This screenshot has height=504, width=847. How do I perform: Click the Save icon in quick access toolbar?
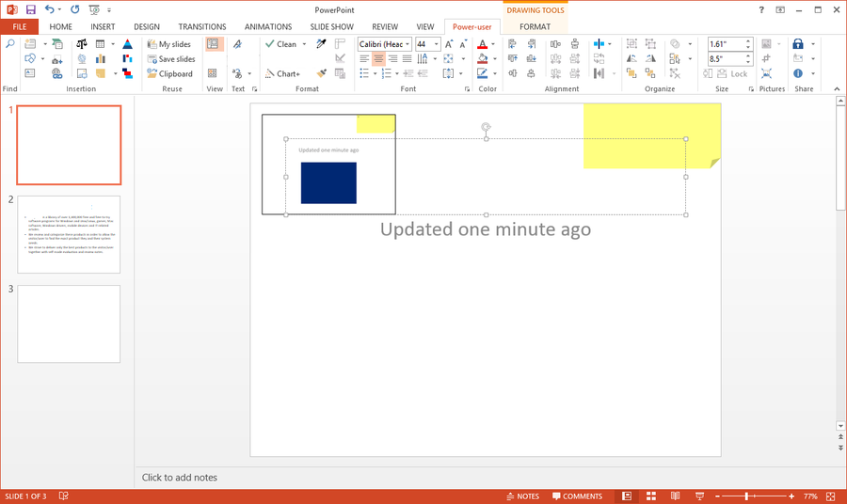31,9
